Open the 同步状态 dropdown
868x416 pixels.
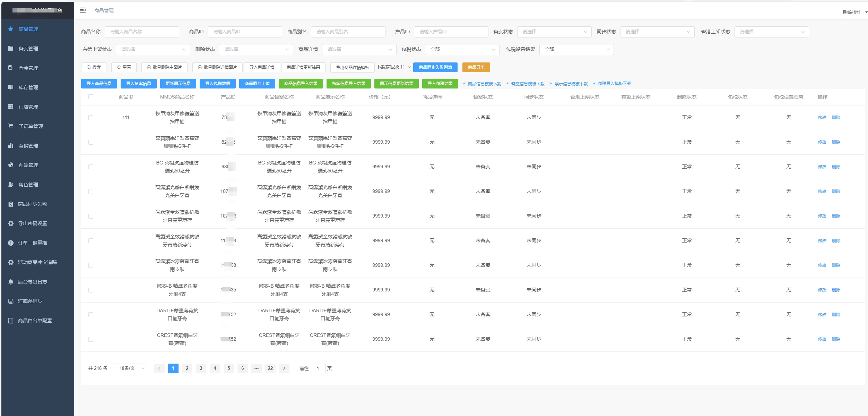(657, 32)
